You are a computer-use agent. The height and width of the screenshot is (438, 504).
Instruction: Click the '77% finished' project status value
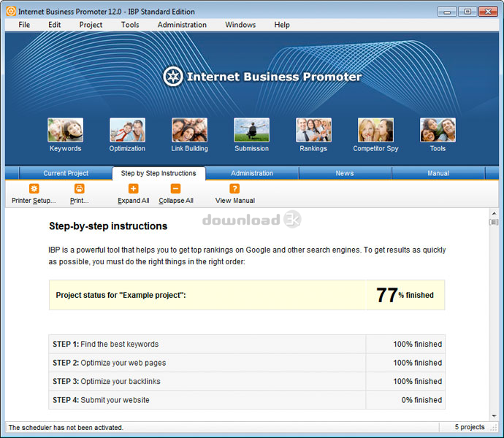405,295
